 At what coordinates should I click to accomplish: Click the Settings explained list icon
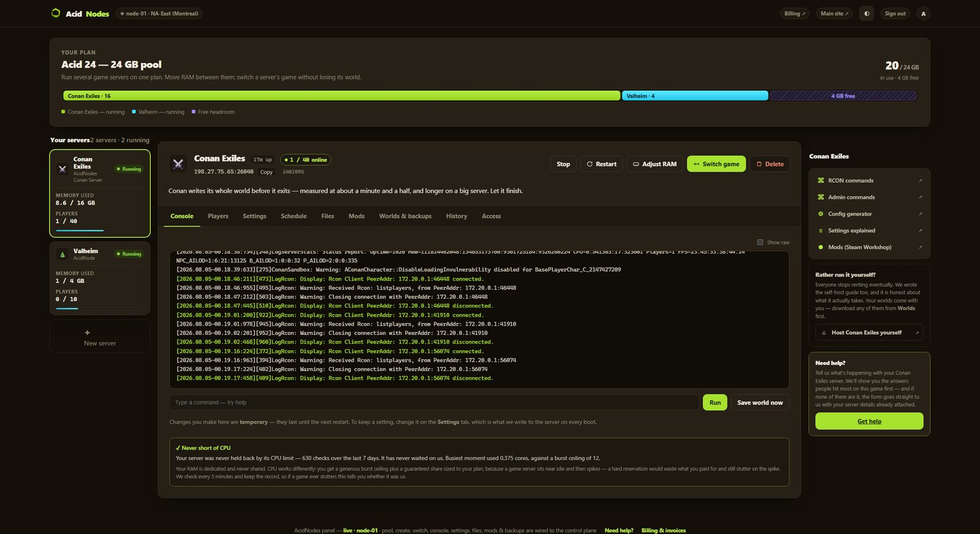(821, 231)
